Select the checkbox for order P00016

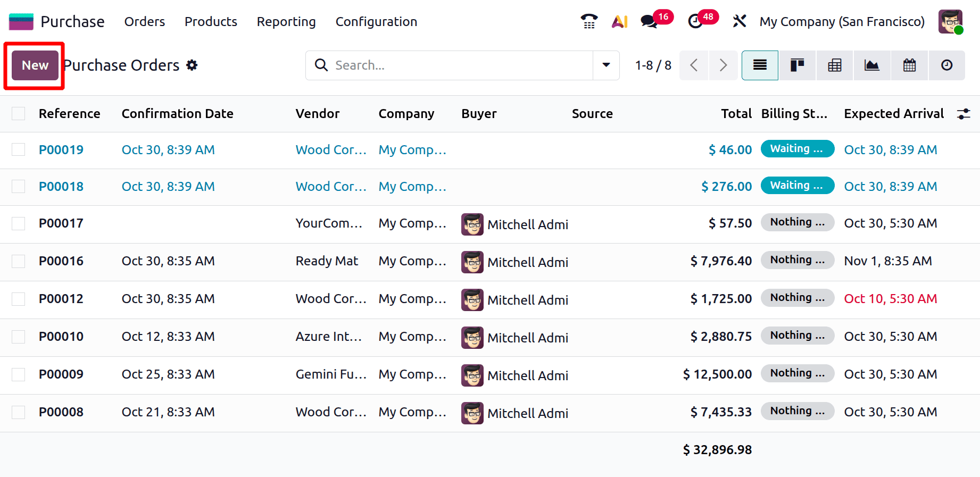[19, 261]
